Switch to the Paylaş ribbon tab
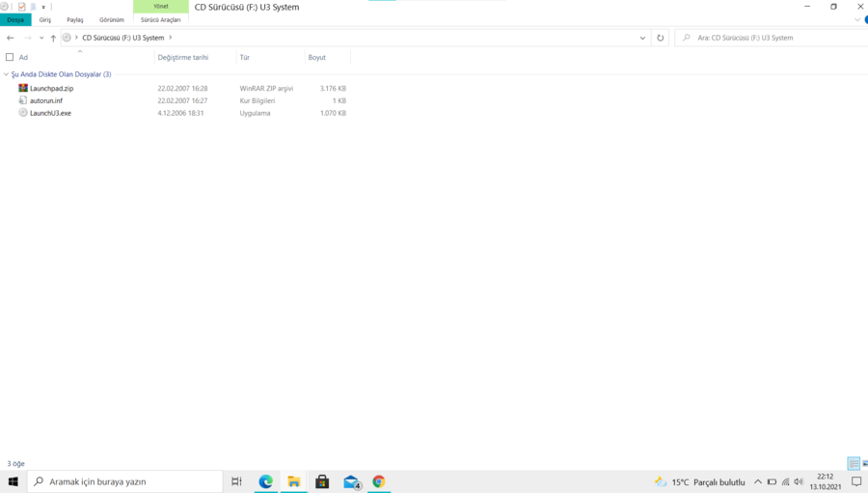Image resolution: width=868 pixels, height=493 pixels. coord(74,20)
